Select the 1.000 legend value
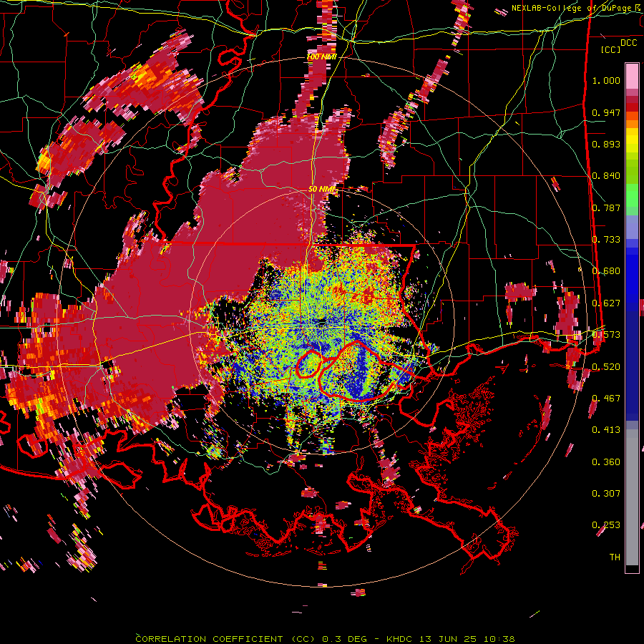 coord(606,80)
